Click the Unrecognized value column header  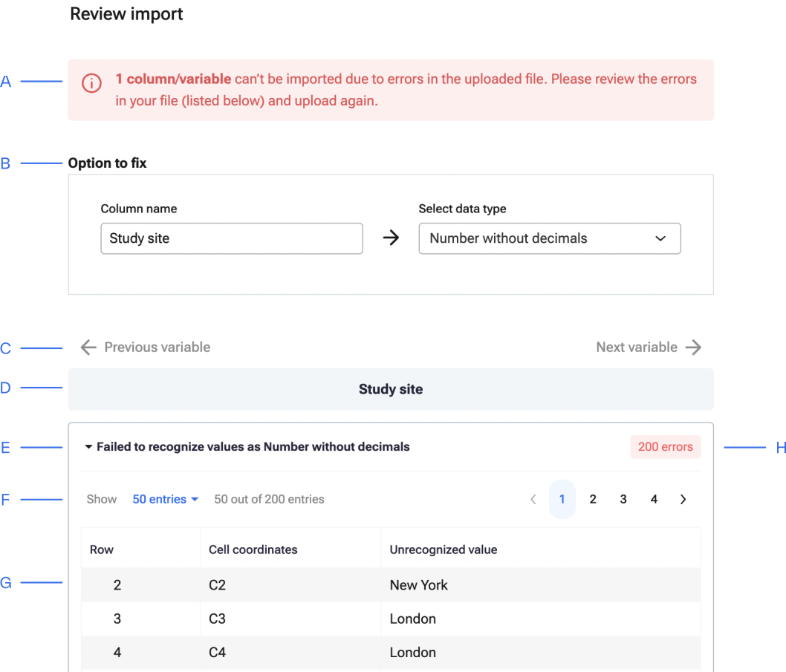tap(444, 550)
